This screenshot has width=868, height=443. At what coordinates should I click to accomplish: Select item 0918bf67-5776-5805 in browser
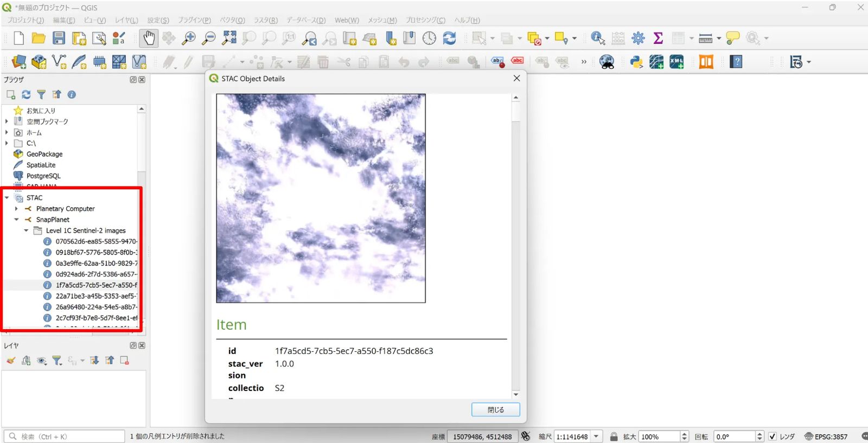(96, 252)
